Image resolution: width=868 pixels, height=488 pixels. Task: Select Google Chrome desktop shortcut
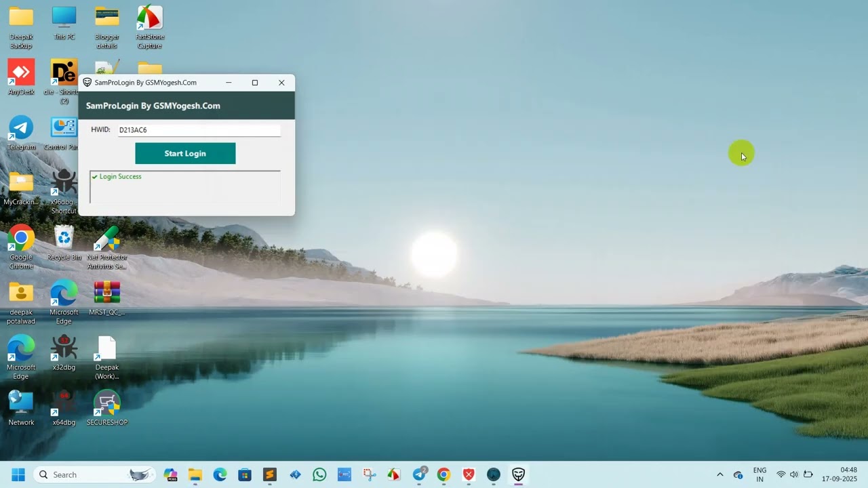(21, 247)
